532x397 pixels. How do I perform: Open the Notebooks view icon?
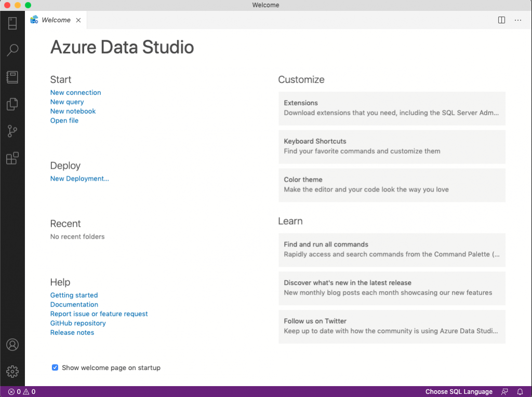tap(12, 77)
